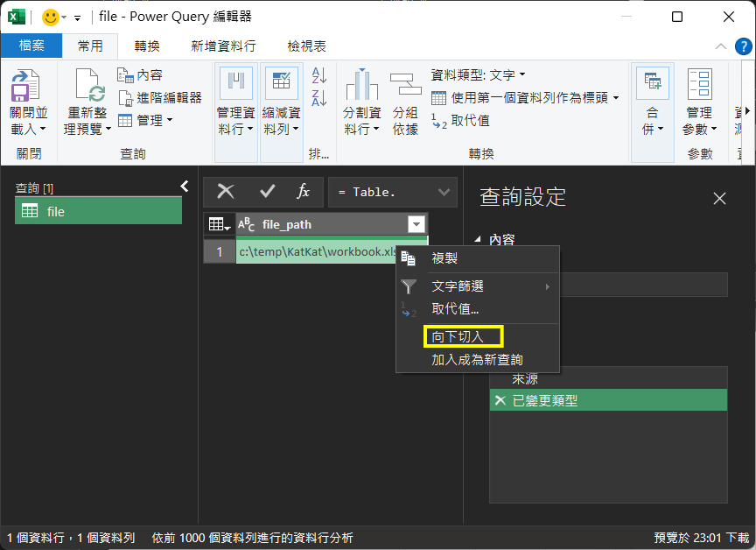756x550 pixels.
Task: Click the Refresh Preview (重新整理預覽) icon
Action: [88, 88]
